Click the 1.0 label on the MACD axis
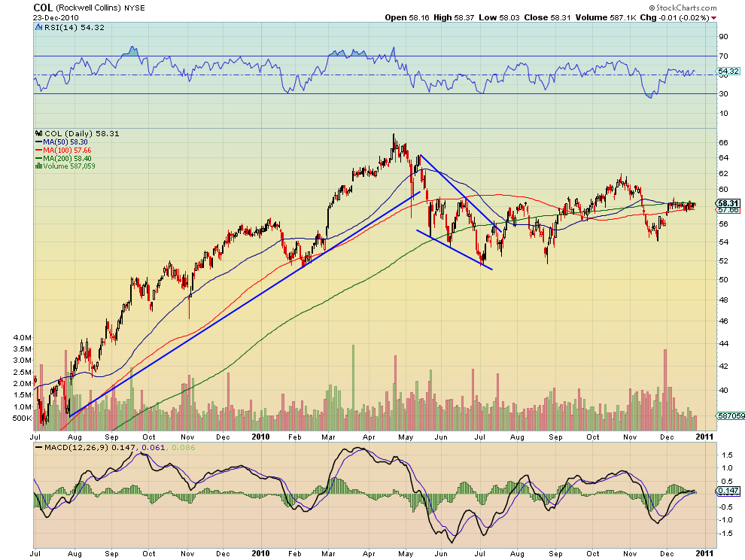745x560 pixels. [x=728, y=467]
